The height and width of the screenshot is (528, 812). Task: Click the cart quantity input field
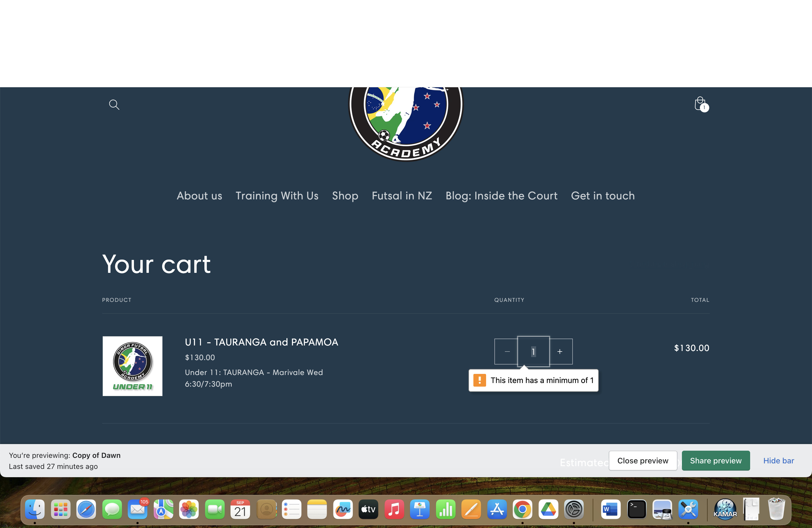coord(533,352)
